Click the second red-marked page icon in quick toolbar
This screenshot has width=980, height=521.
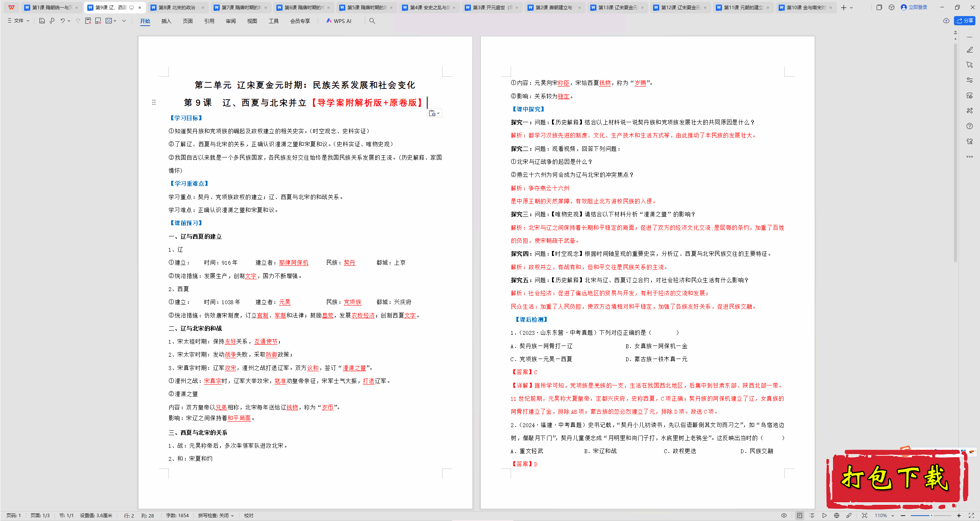(x=98, y=21)
